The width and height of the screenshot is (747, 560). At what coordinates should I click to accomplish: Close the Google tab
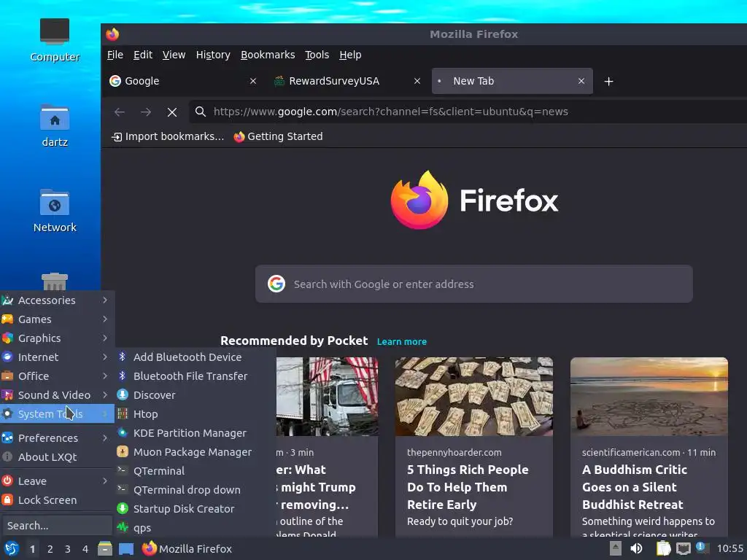point(253,81)
